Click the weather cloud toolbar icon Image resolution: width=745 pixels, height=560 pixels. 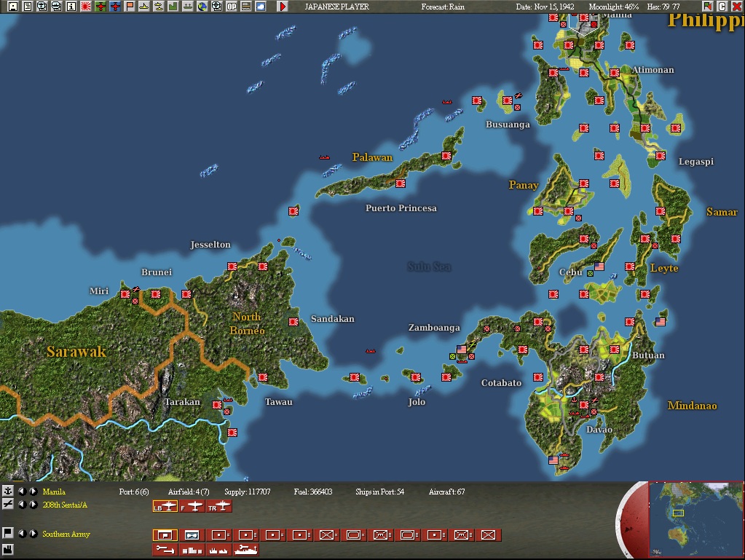click(x=261, y=6)
